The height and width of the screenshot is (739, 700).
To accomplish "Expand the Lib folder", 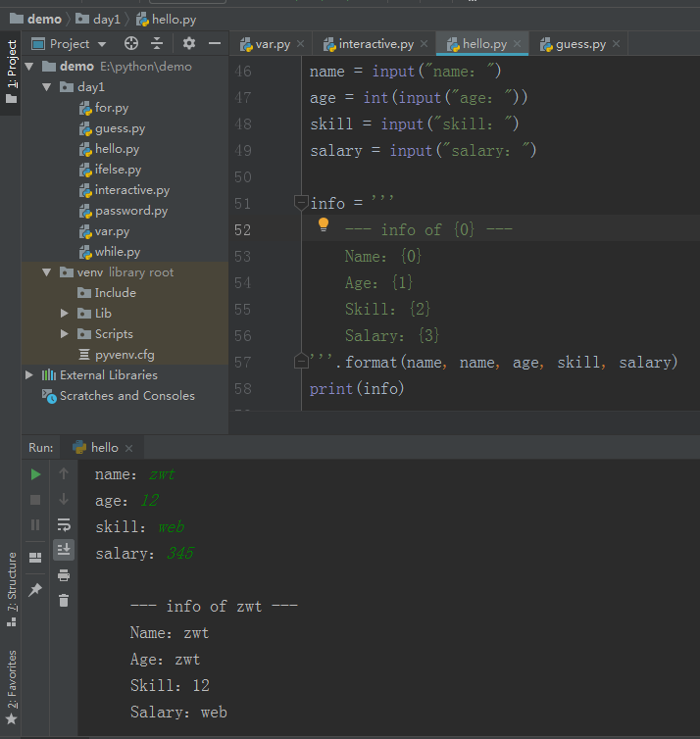I will click(x=65, y=313).
